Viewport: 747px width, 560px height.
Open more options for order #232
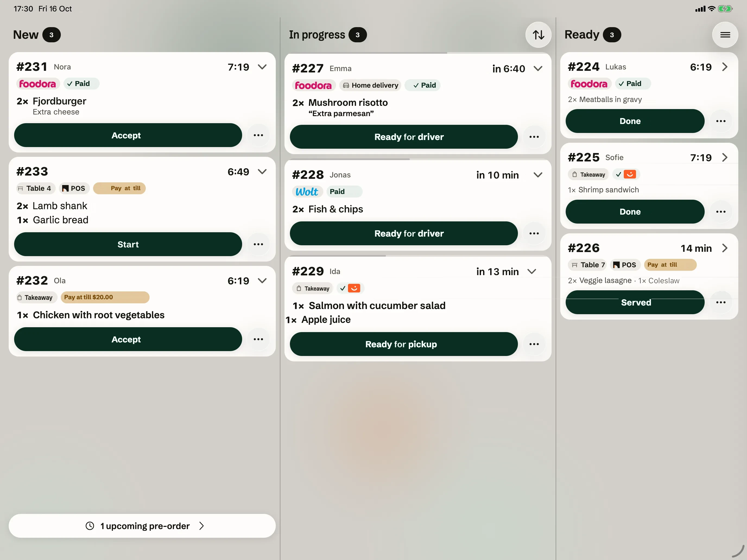point(258,339)
